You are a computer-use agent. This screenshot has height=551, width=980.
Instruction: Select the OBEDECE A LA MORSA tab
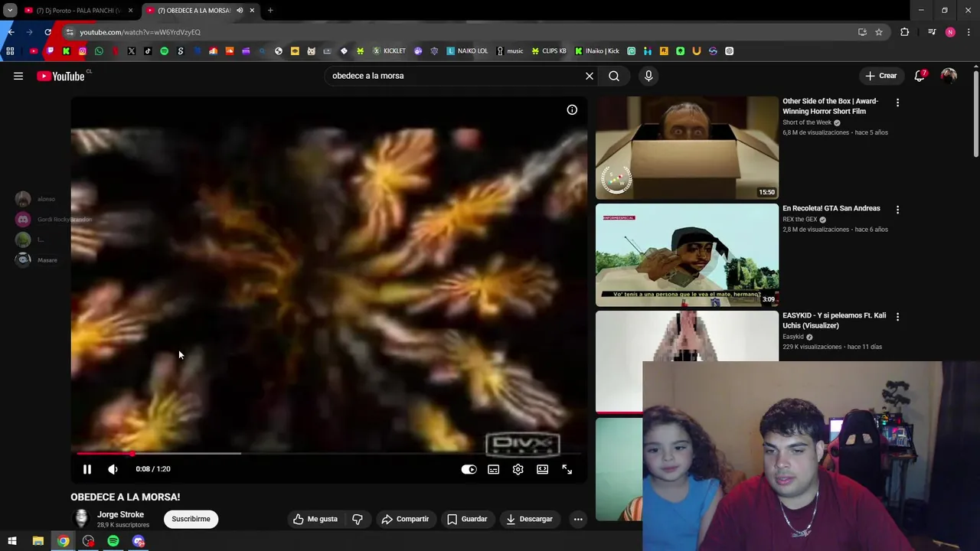pyautogui.click(x=193, y=11)
